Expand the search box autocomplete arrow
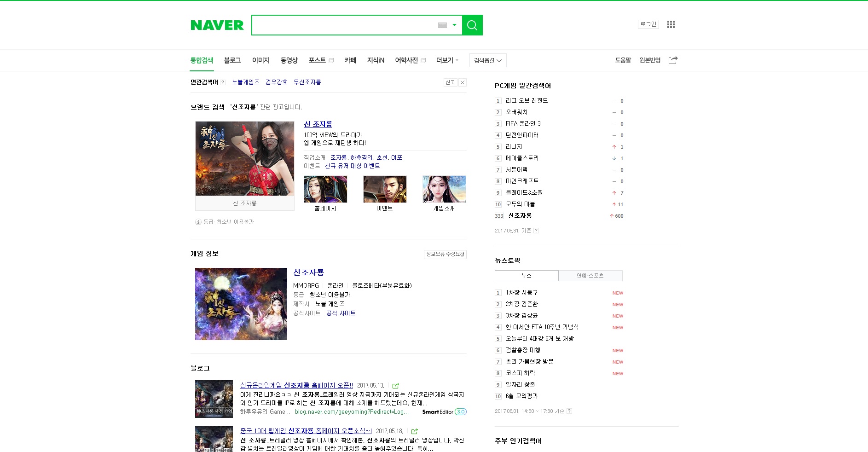Image resolution: width=868 pixels, height=452 pixels. pyautogui.click(x=454, y=25)
